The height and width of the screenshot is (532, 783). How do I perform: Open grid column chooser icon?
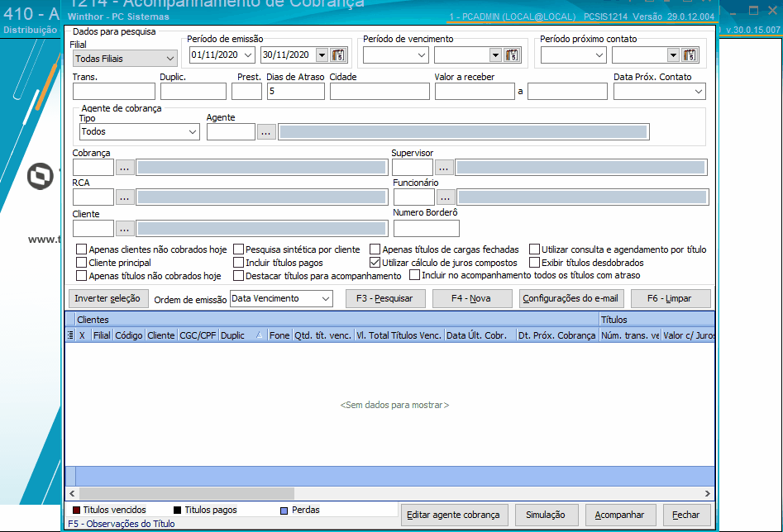click(x=70, y=335)
